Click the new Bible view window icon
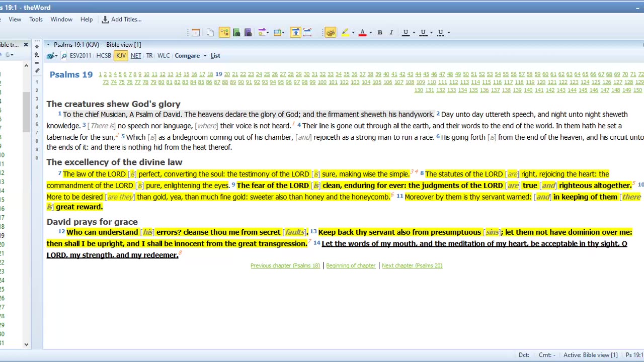 coord(196,32)
